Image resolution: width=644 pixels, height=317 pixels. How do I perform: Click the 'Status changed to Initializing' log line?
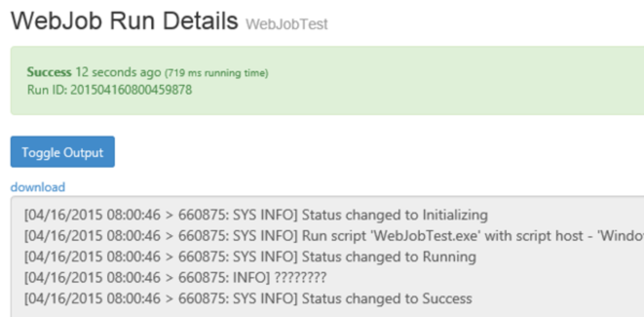pos(394,215)
